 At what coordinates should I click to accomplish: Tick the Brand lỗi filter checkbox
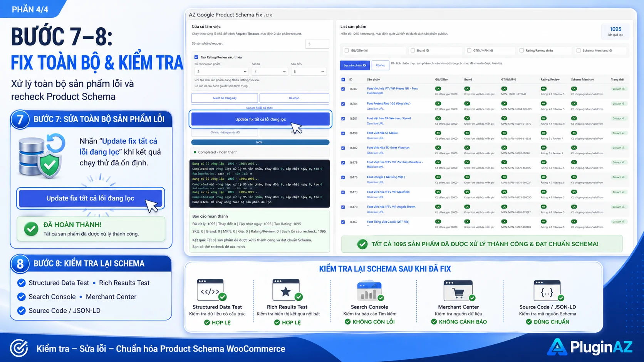[x=413, y=50]
